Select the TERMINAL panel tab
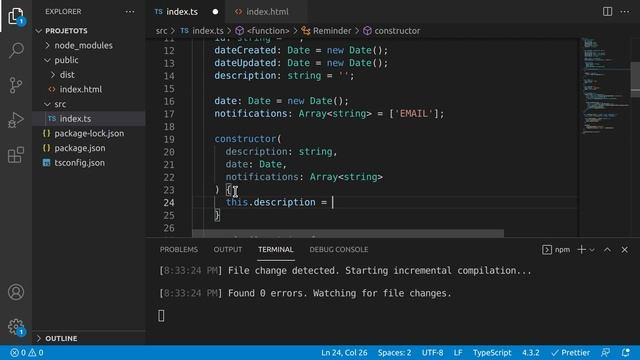The height and width of the screenshot is (360, 640). click(x=276, y=249)
